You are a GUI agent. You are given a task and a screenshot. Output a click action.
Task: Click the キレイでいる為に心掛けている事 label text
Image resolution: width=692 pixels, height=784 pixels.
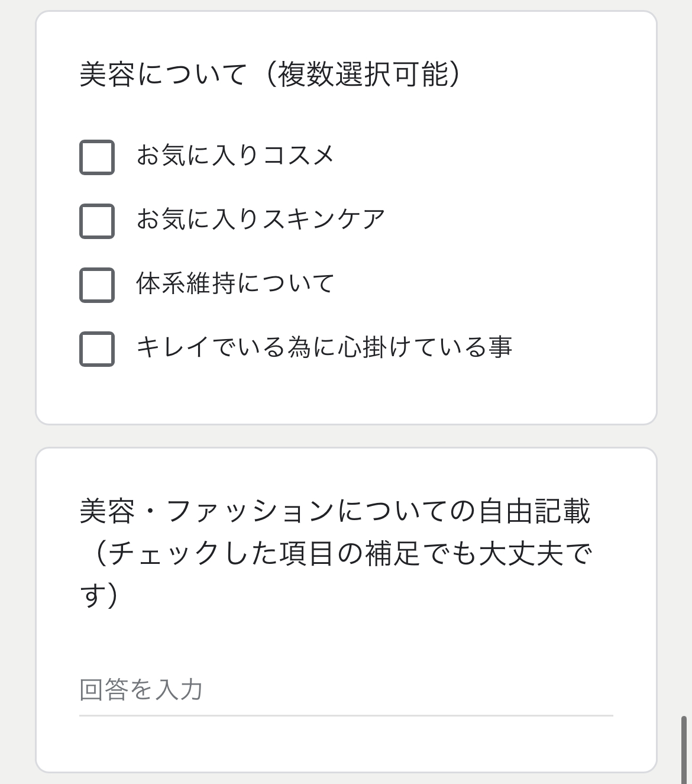[x=324, y=348]
